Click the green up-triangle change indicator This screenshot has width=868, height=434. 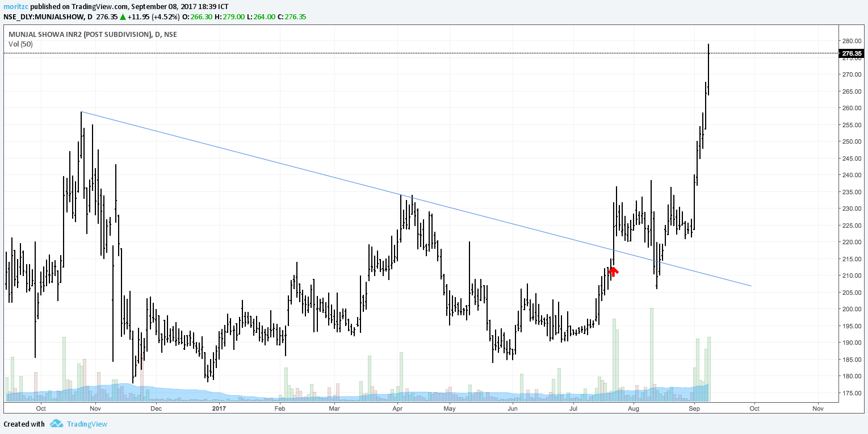(123, 16)
